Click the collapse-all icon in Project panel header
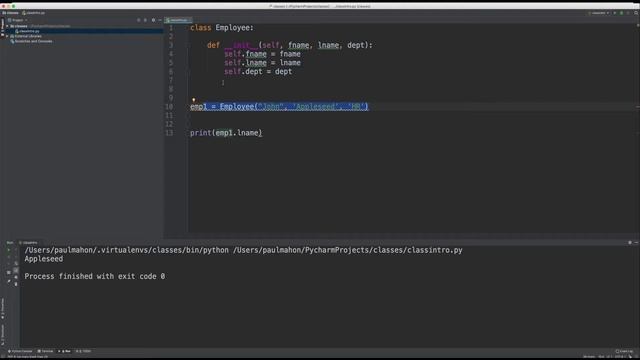The image size is (640, 360). (145, 20)
